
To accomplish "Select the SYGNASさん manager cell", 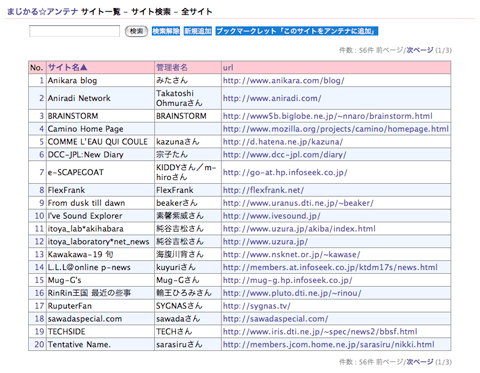I will pos(188,306).
